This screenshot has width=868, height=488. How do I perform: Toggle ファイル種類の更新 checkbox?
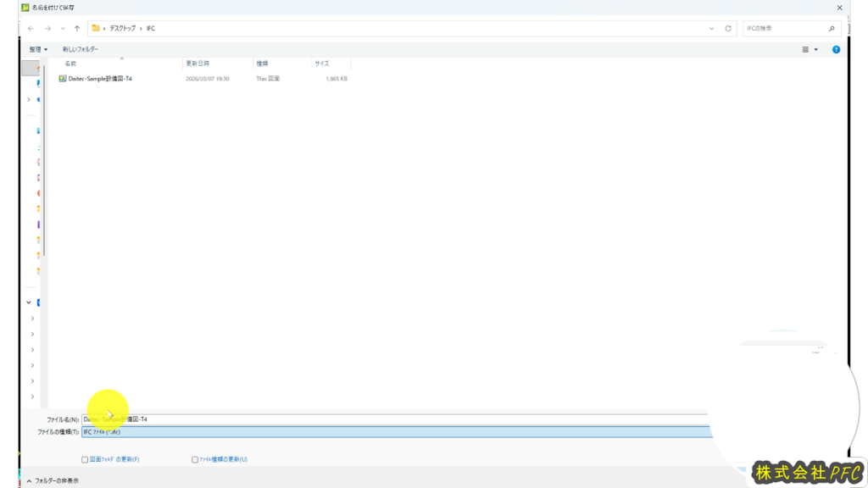pos(195,459)
